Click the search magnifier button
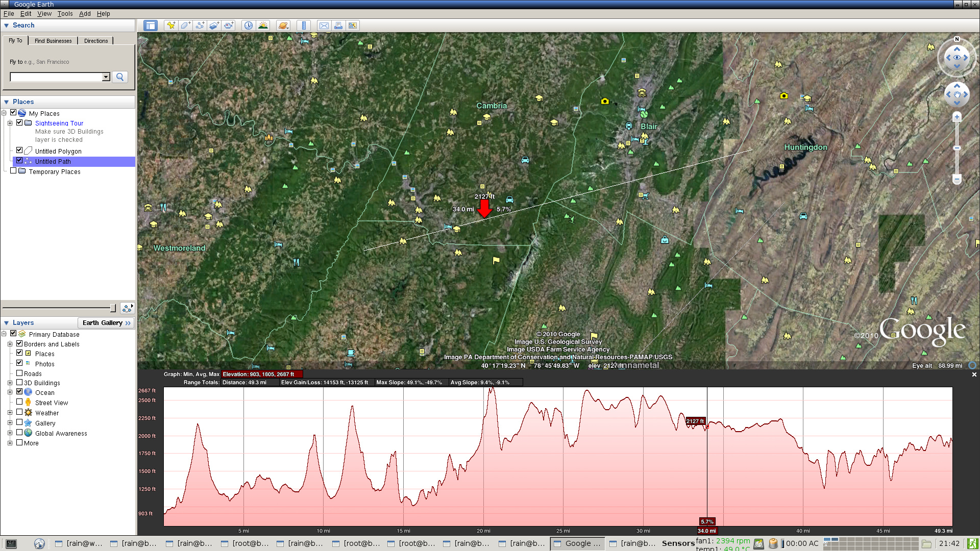The height and width of the screenshot is (551, 980). click(x=120, y=77)
